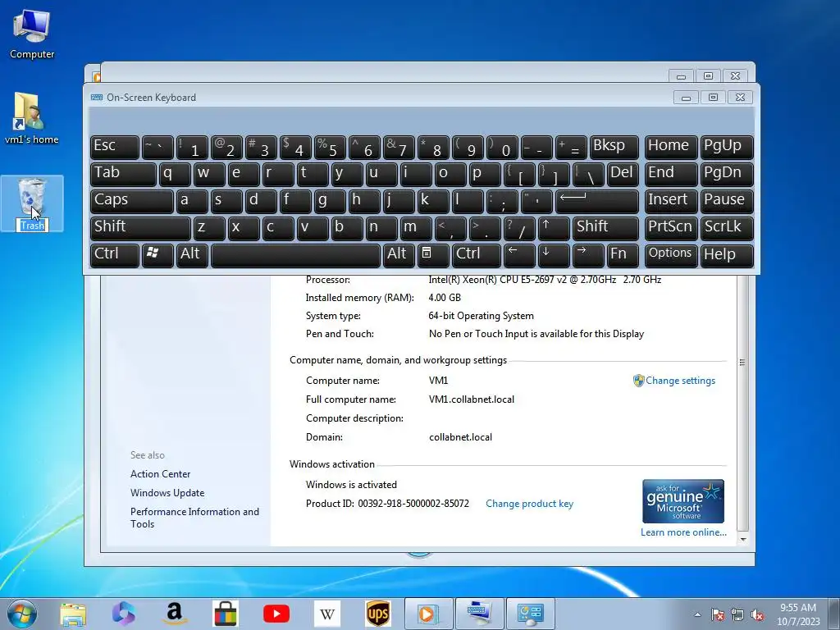Open Wikipedia taskbar shortcut
This screenshot has height=630, width=840.
pyautogui.click(x=326, y=614)
